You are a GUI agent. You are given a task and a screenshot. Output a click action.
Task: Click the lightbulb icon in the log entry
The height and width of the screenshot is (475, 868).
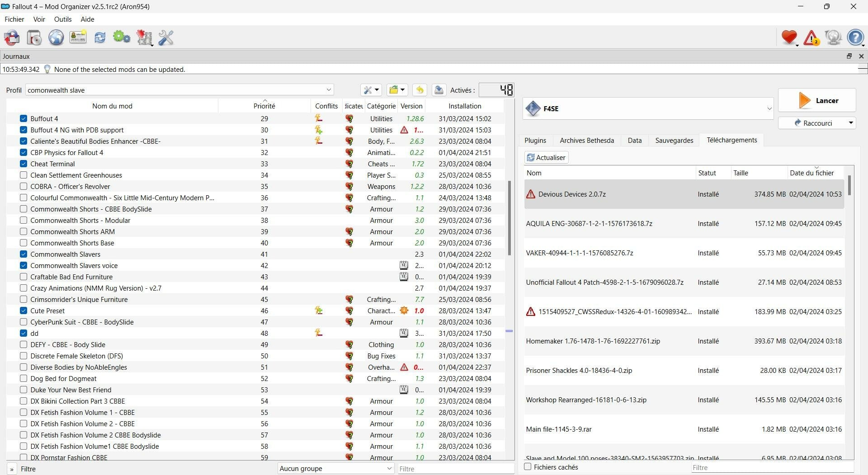click(x=47, y=69)
